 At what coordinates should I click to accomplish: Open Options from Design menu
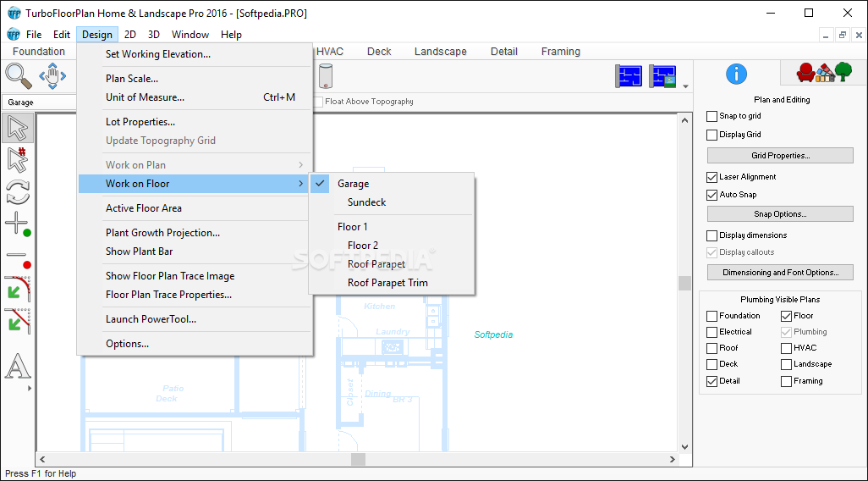195,344
